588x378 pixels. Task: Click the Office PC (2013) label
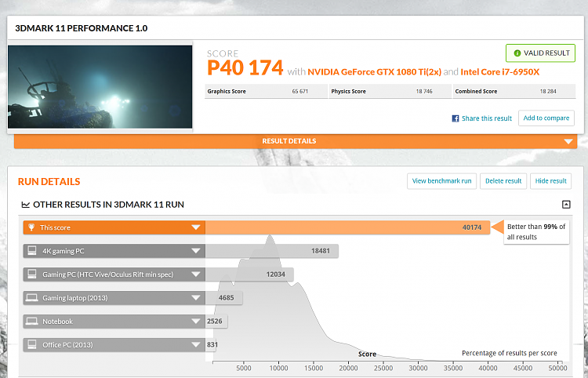point(67,345)
